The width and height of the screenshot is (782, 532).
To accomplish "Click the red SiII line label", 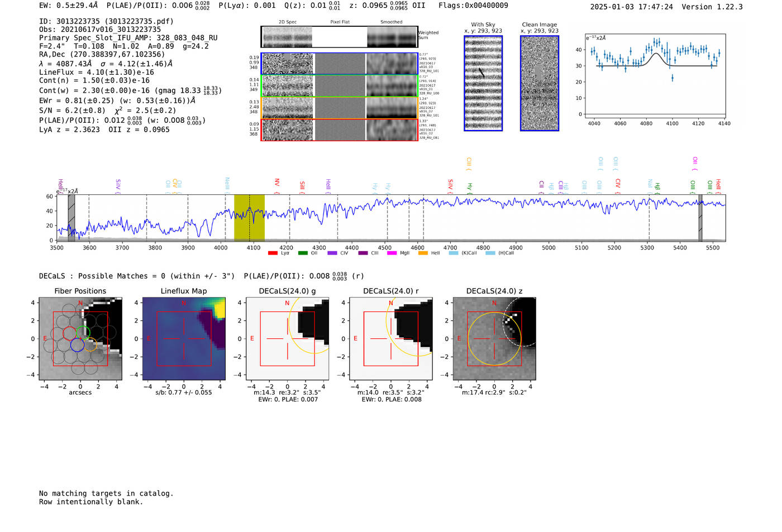I will (302, 186).
